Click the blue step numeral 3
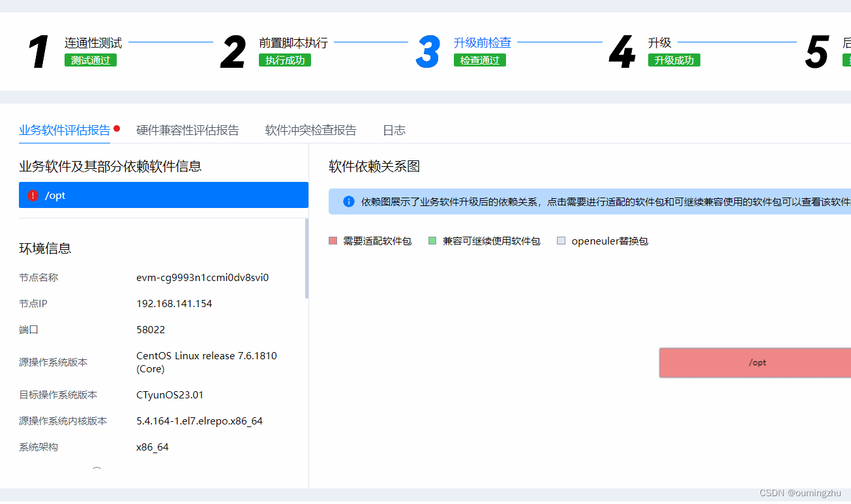Screen dimensions: 851x504 (x=427, y=51)
